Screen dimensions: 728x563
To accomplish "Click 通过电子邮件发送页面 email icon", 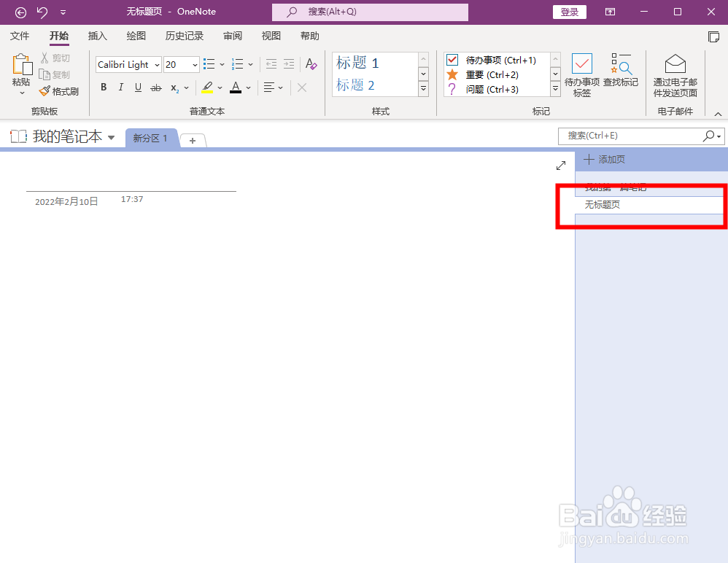I will (675, 75).
